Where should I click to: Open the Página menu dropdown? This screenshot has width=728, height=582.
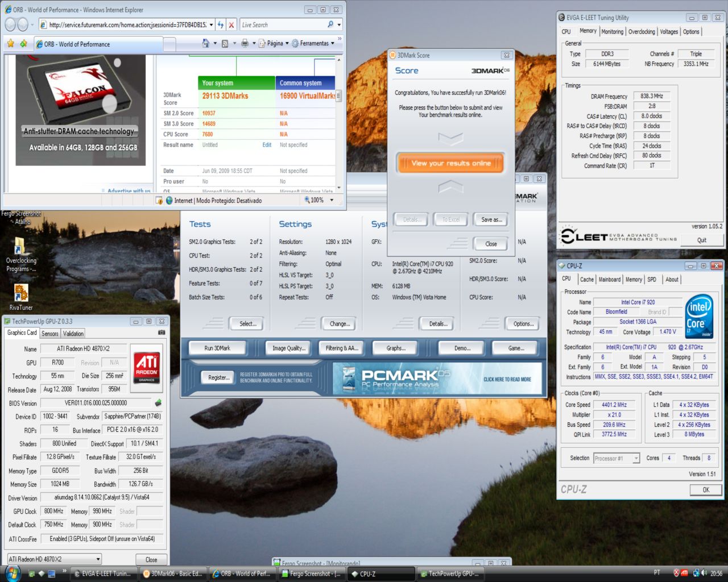[x=274, y=43]
